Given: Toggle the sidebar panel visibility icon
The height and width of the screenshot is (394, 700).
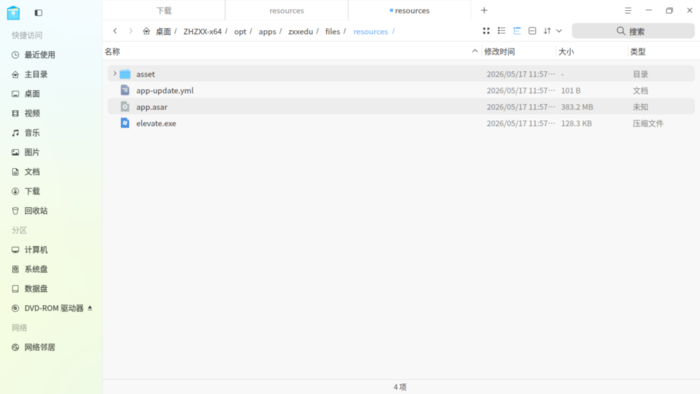Looking at the screenshot, I should [x=38, y=13].
